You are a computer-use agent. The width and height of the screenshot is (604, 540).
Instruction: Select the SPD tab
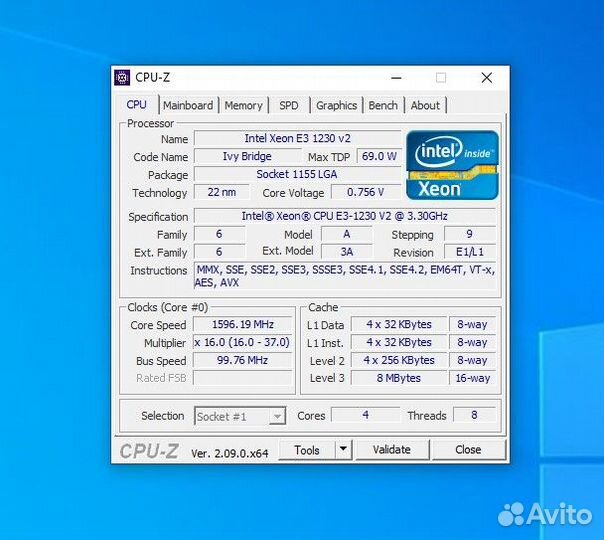288,105
